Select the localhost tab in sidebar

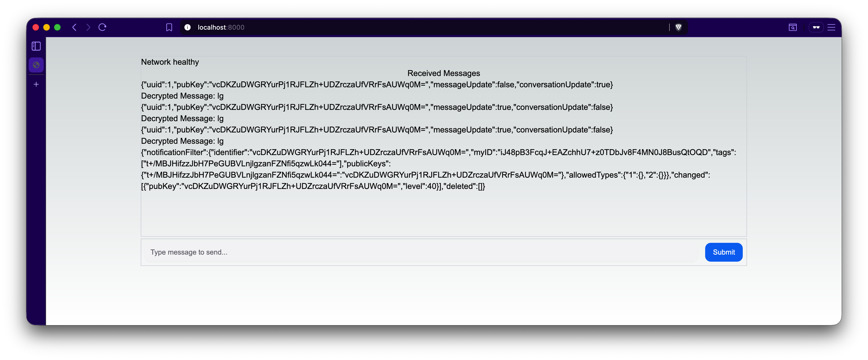tap(36, 65)
